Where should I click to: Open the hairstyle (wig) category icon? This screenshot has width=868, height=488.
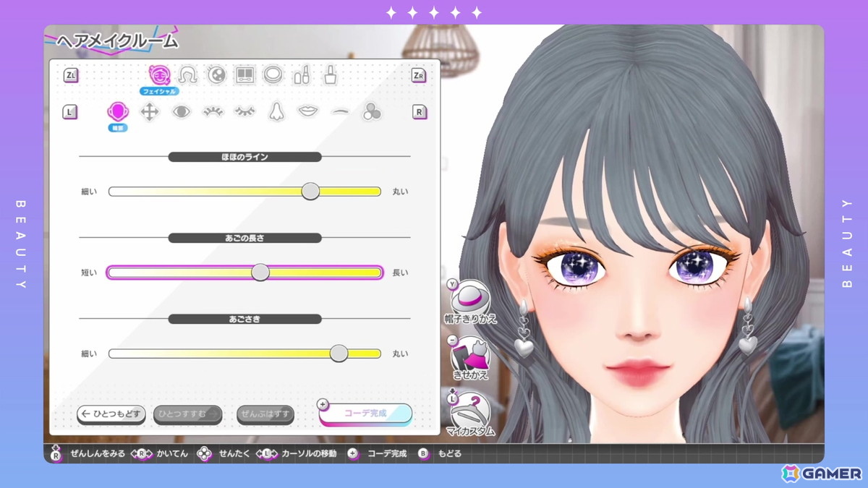[x=188, y=74]
